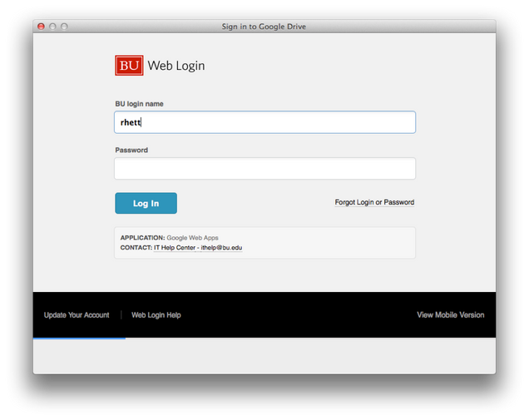Click the empty gray area below the footer
Viewport: 529px width, 420px height.
pyautogui.click(x=264, y=356)
